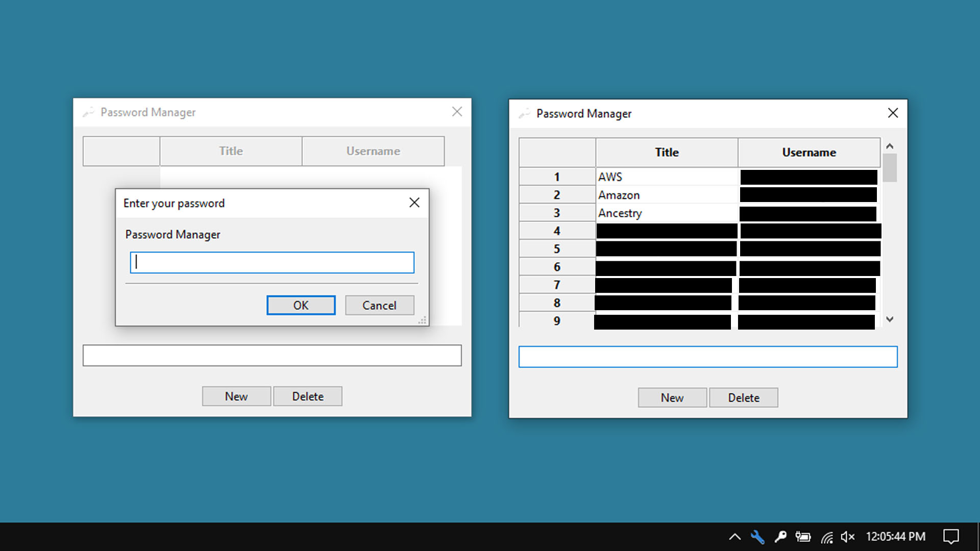Click the wrench icon in system tray
The height and width of the screenshot is (551, 980).
[757, 537]
